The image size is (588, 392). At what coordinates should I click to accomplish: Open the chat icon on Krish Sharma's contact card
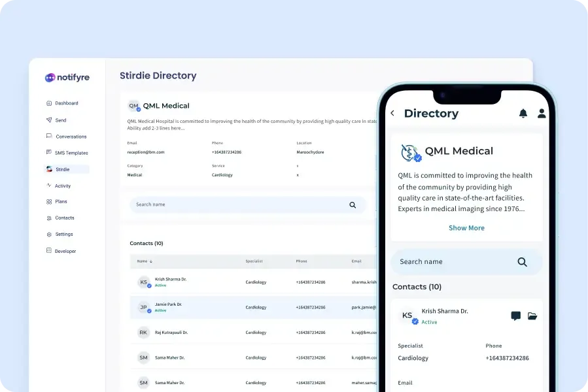pos(516,316)
